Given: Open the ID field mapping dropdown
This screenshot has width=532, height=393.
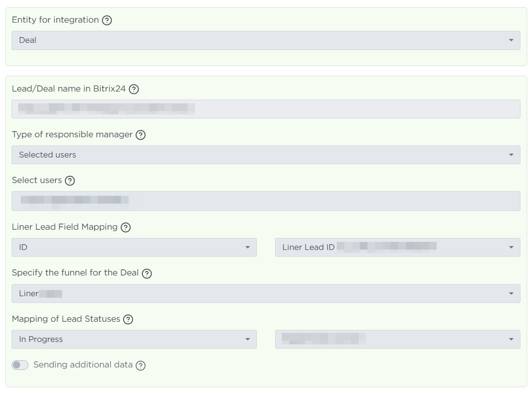Looking at the screenshot, I should 134,247.
